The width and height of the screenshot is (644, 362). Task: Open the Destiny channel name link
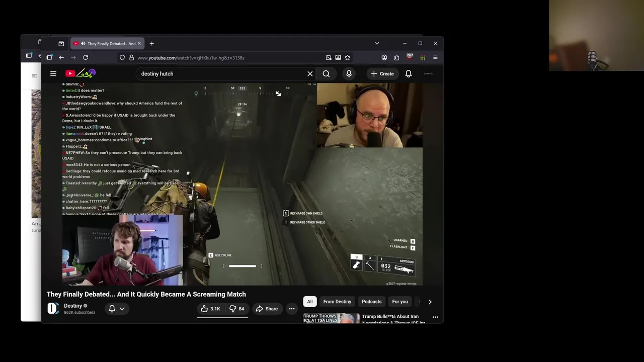73,306
